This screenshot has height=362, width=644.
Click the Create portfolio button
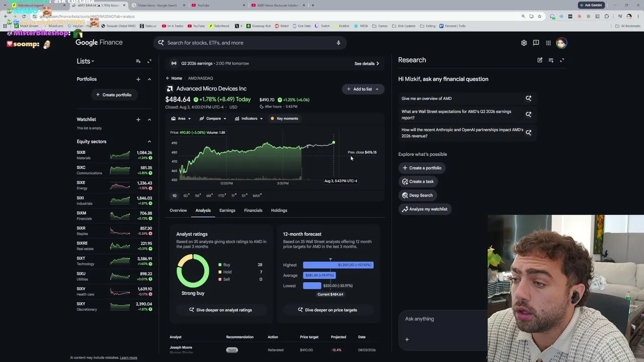click(x=114, y=95)
